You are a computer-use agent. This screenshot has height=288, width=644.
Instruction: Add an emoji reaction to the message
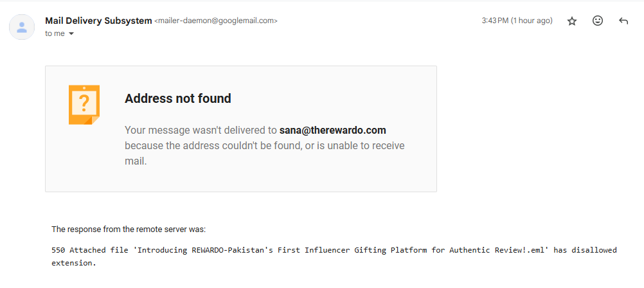pyautogui.click(x=598, y=21)
